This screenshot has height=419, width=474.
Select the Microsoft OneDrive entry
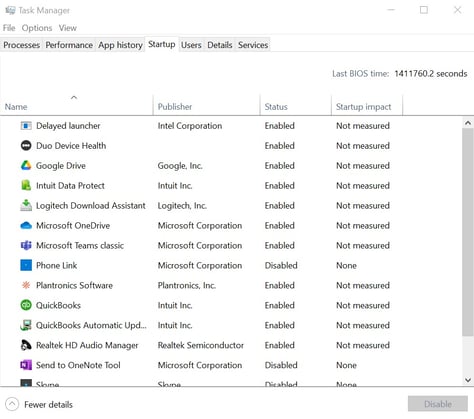[73, 225]
